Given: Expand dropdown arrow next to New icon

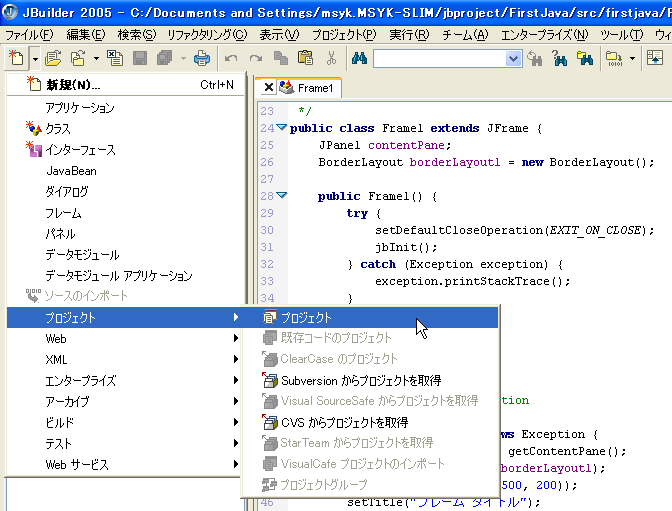Looking at the screenshot, I should pos(35,58).
